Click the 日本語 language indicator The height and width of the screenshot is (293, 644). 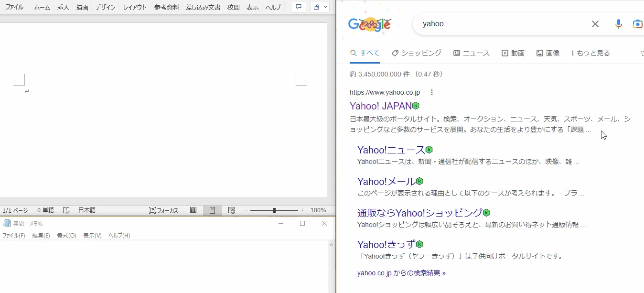coord(87,210)
